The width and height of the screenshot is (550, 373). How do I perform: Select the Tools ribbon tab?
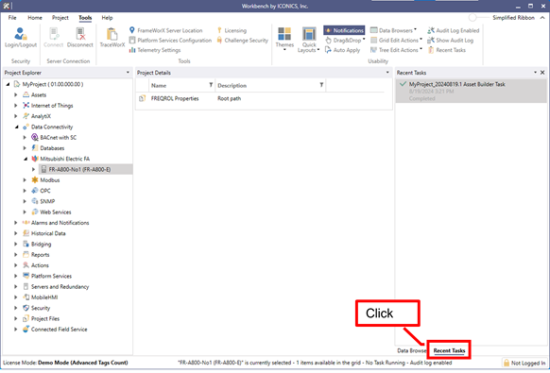click(x=85, y=18)
